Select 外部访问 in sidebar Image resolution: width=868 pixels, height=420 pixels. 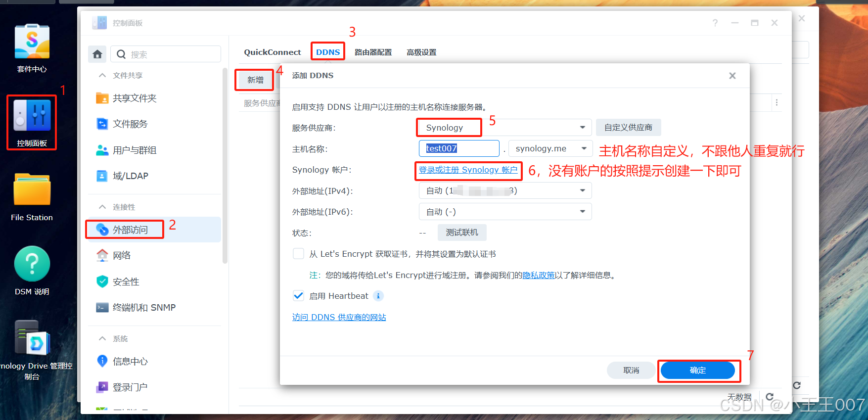[154, 230]
